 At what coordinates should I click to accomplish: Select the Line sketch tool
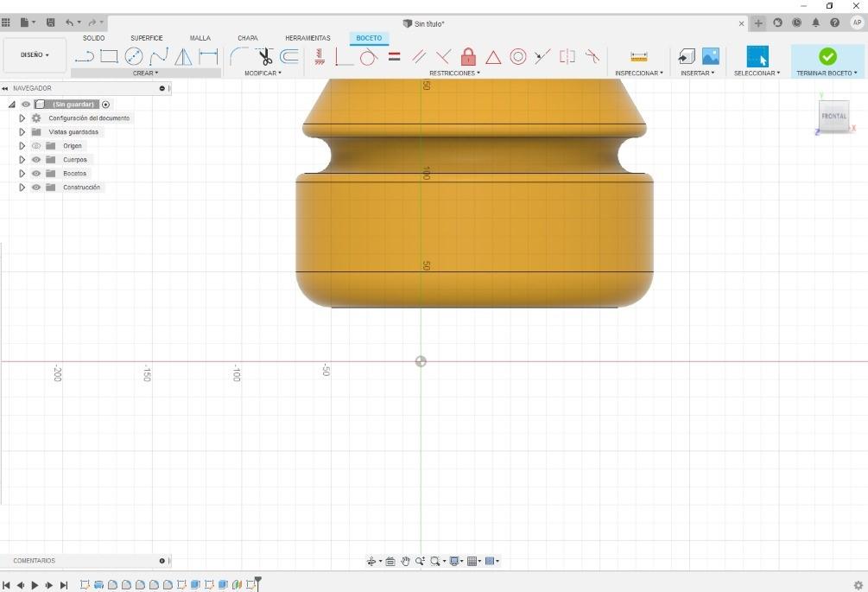click(85, 56)
